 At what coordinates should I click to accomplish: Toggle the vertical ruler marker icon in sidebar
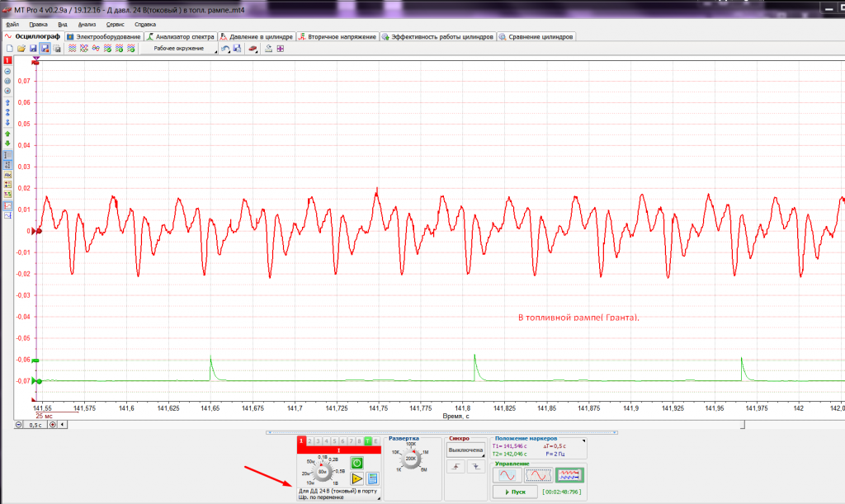click(x=7, y=165)
